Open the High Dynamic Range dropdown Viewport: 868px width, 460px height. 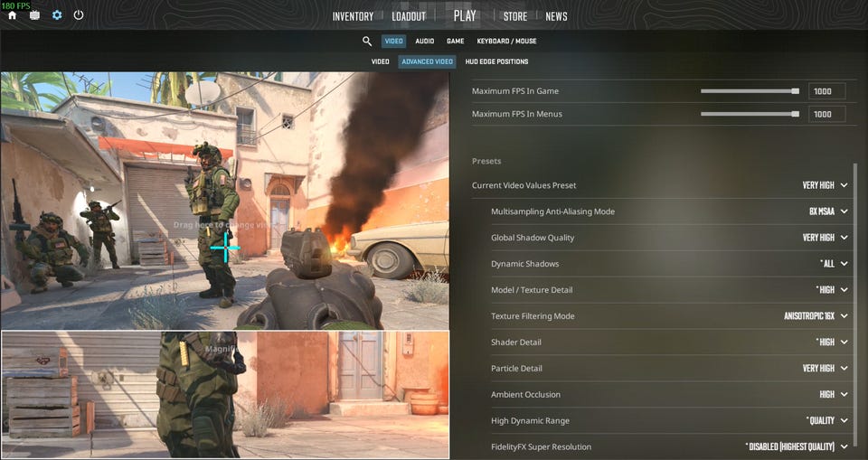(827, 421)
